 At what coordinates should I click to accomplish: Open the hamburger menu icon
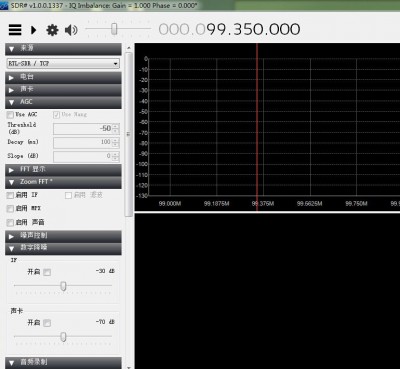tap(15, 30)
